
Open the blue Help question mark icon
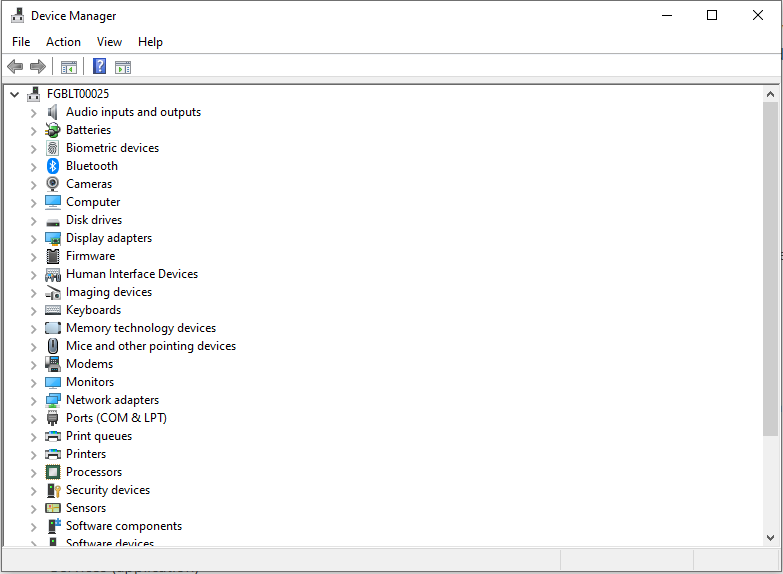[x=99, y=66]
